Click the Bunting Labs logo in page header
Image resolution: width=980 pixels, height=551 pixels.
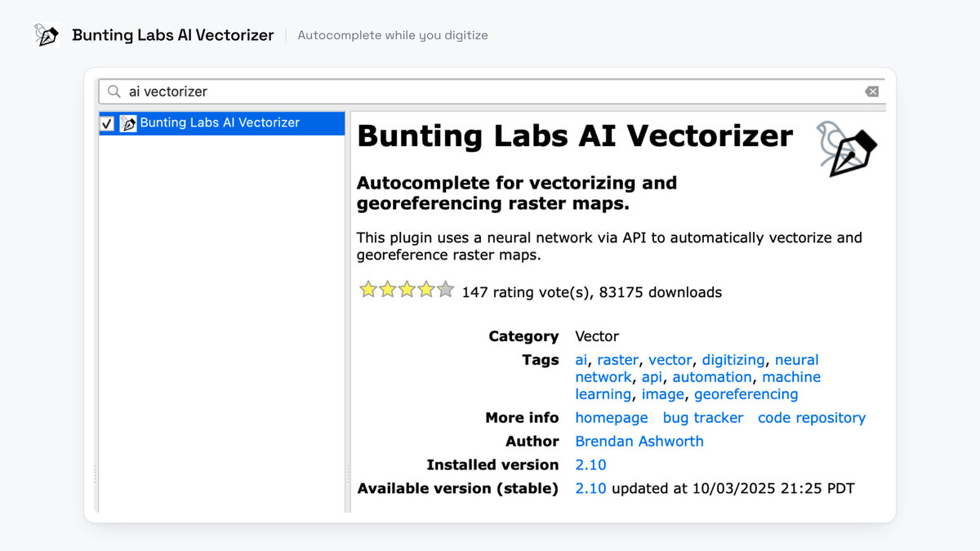coord(47,35)
